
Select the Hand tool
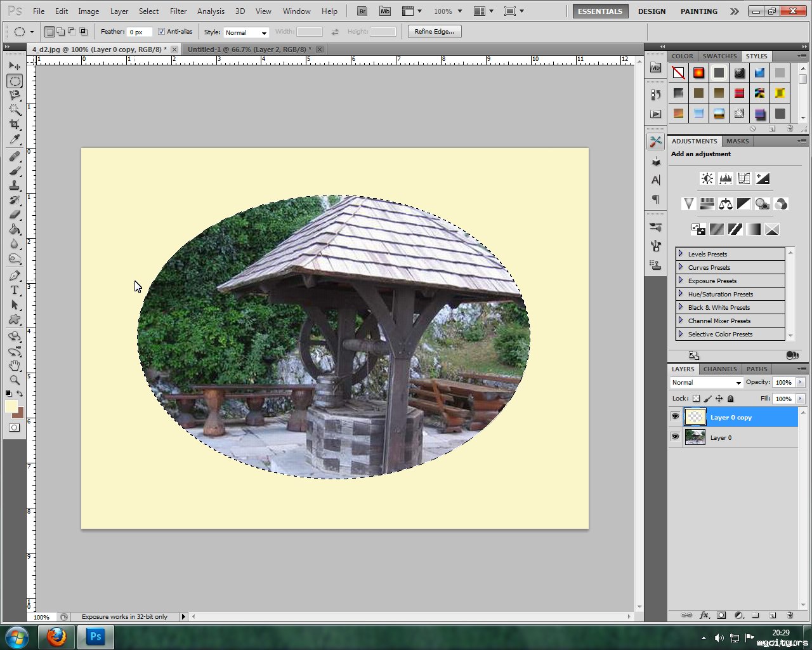[x=15, y=366]
